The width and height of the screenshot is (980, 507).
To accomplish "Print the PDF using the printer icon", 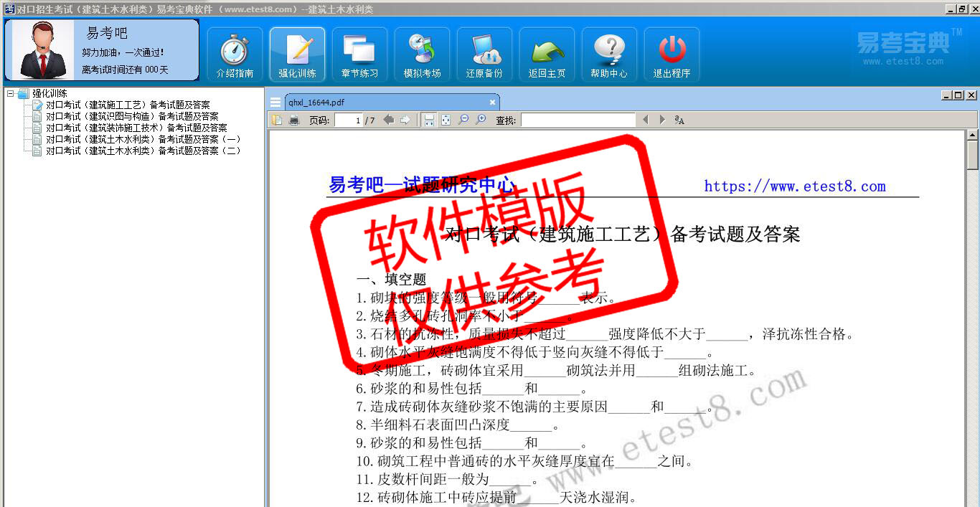I will click(294, 120).
